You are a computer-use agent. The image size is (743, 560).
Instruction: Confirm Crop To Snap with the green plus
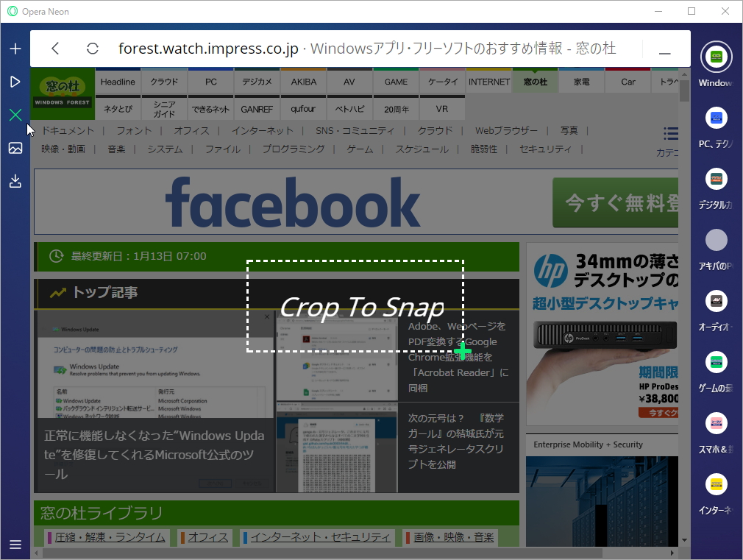(463, 351)
